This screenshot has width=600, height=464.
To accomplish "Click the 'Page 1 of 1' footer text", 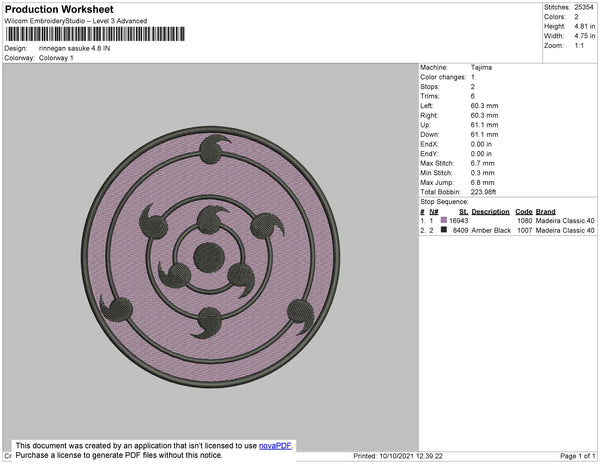I will coord(577,456).
